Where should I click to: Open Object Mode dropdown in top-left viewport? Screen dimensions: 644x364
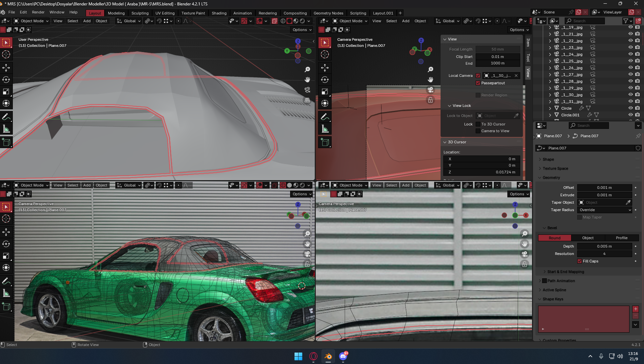coord(31,21)
